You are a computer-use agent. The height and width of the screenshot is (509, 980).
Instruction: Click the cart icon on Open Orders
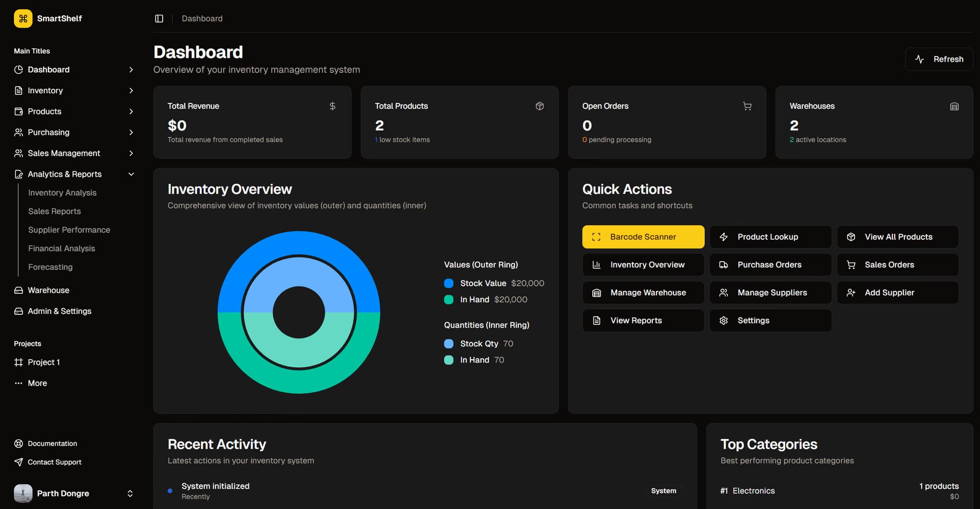tap(747, 106)
